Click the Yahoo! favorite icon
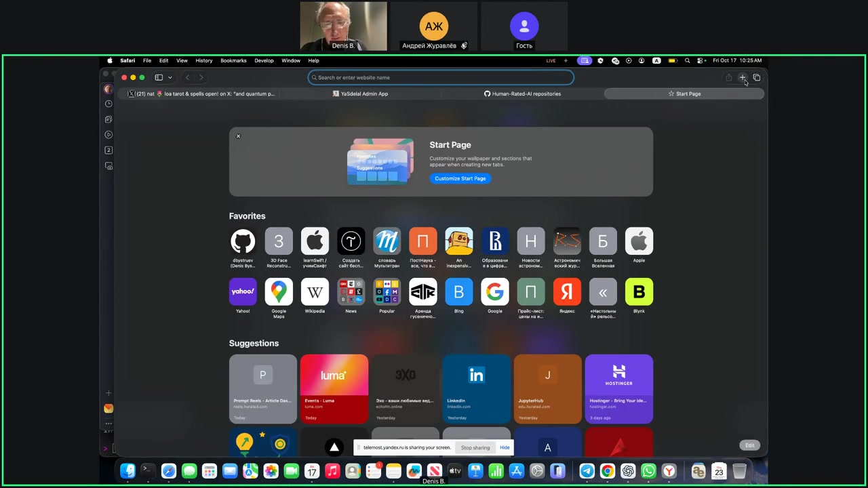This screenshot has width=868, height=488. [x=243, y=292]
